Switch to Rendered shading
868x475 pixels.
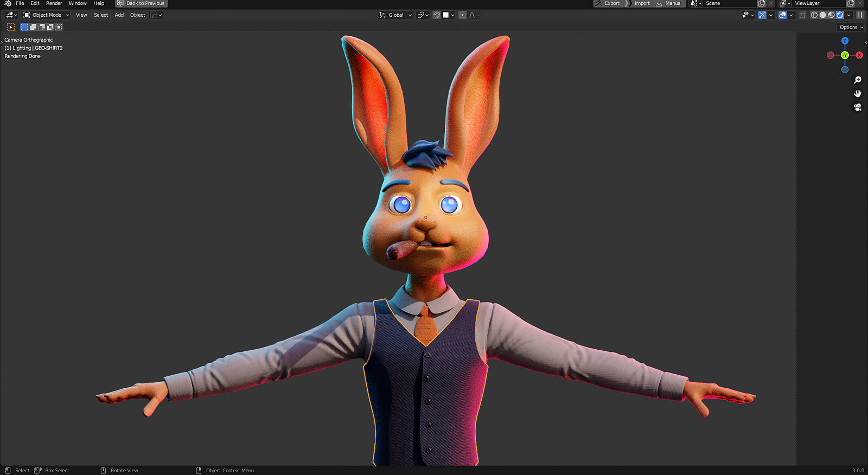coord(840,15)
